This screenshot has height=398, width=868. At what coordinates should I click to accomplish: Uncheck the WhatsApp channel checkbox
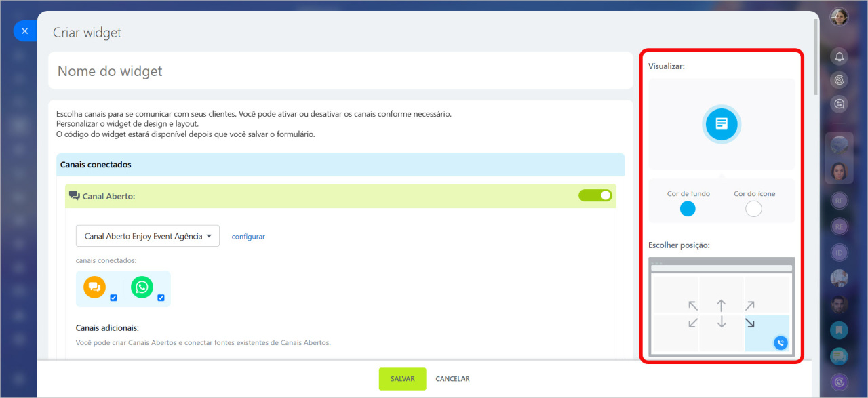[161, 298]
